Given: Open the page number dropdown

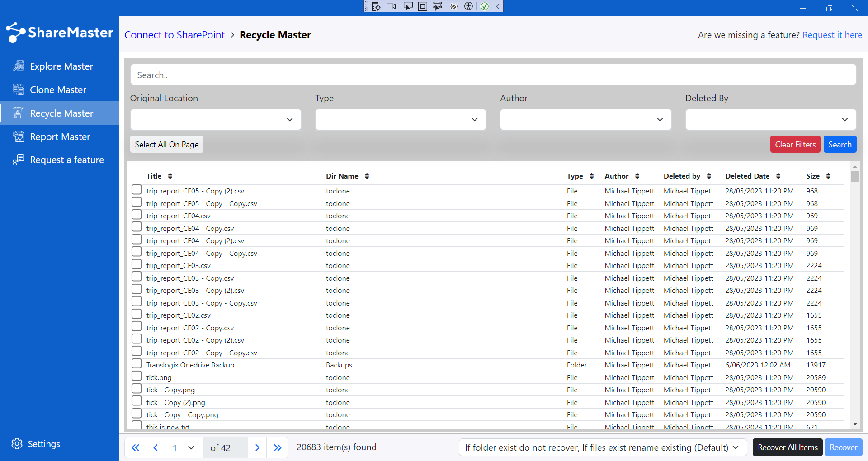Looking at the screenshot, I should (184, 448).
